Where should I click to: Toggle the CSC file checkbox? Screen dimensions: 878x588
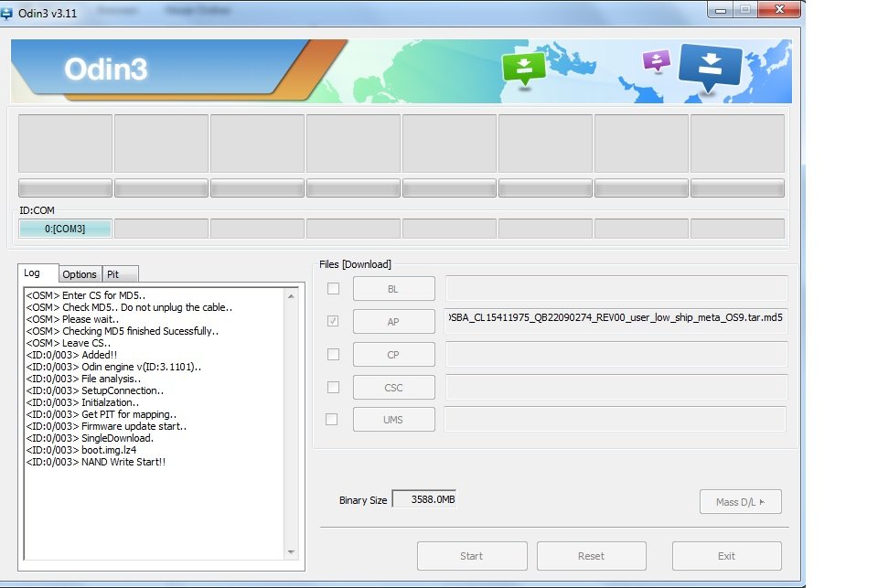[x=333, y=387]
